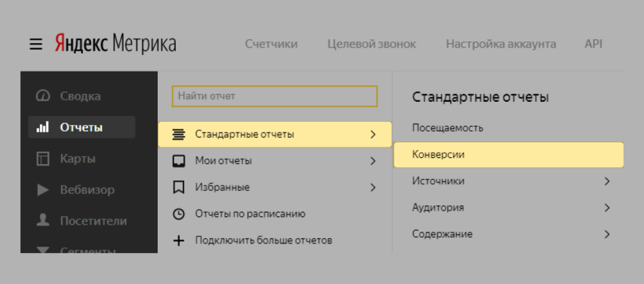Screen dimensions: 644x284
Task: Expand the Аудитория submenu arrow
Action: click(x=607, y=208)
